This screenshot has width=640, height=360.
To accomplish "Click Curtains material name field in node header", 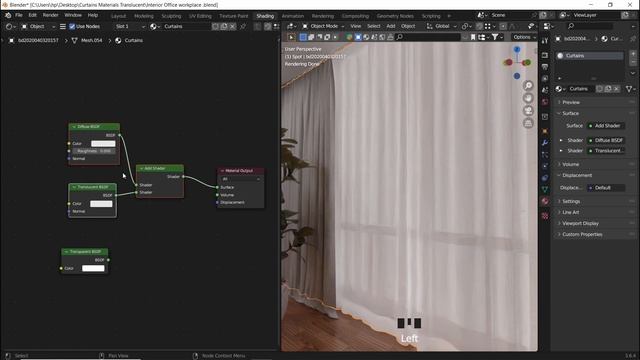I will 186,26.
